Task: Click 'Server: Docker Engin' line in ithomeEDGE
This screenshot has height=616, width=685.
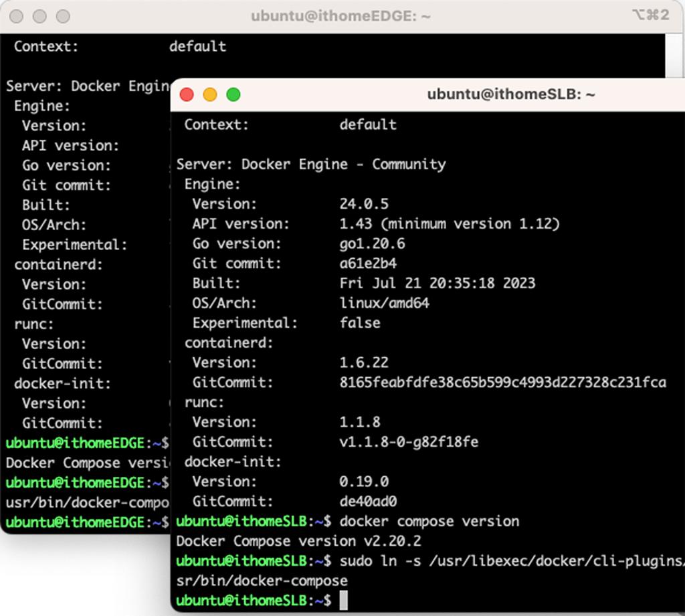Action: pyautogui.click(x=88, y=86)
